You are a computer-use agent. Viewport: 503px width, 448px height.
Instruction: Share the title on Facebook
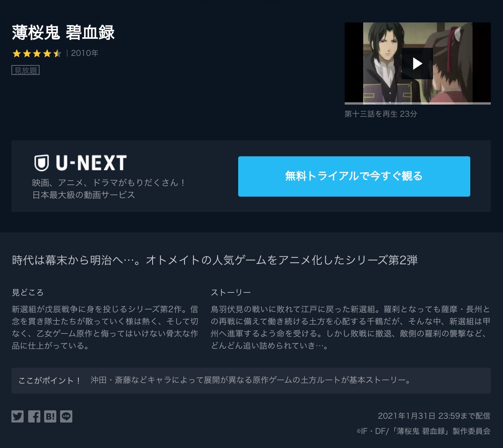coord(34,416)
